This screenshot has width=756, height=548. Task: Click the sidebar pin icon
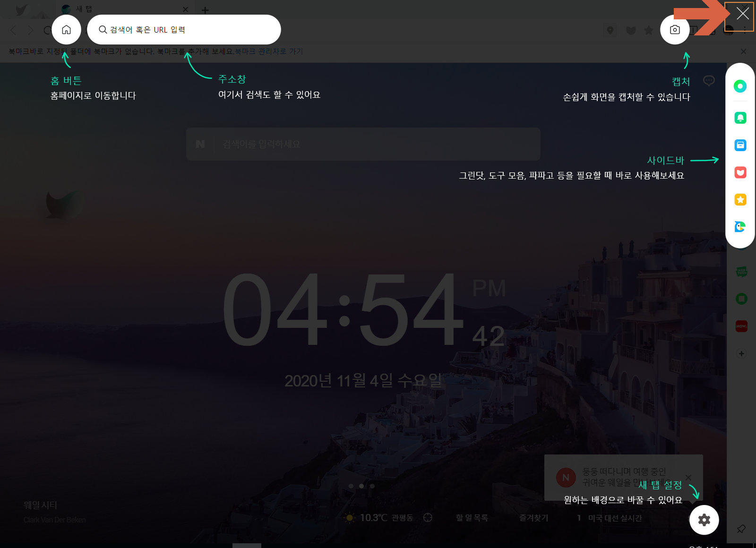point(741,529)
